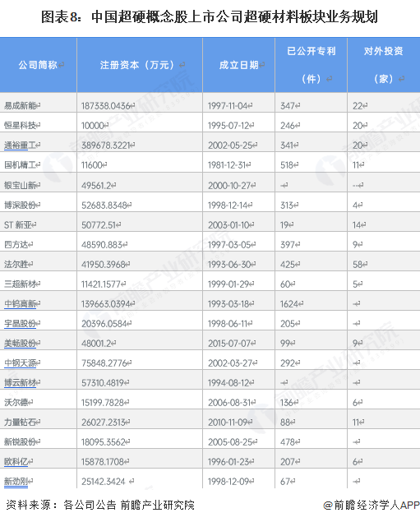Image resolution: width=420 pixels, height=522 pixels.
Task: Select the company name 恒星科技
Action: 20,126
